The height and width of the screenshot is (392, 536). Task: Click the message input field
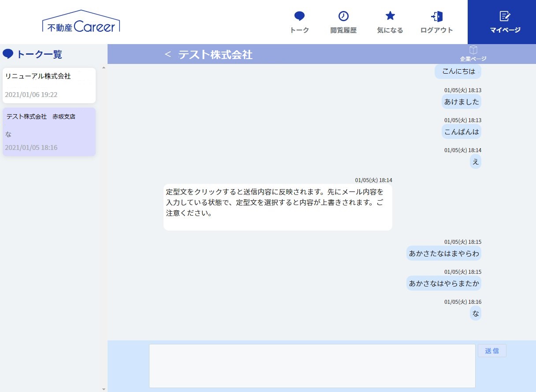coord(312,366)
